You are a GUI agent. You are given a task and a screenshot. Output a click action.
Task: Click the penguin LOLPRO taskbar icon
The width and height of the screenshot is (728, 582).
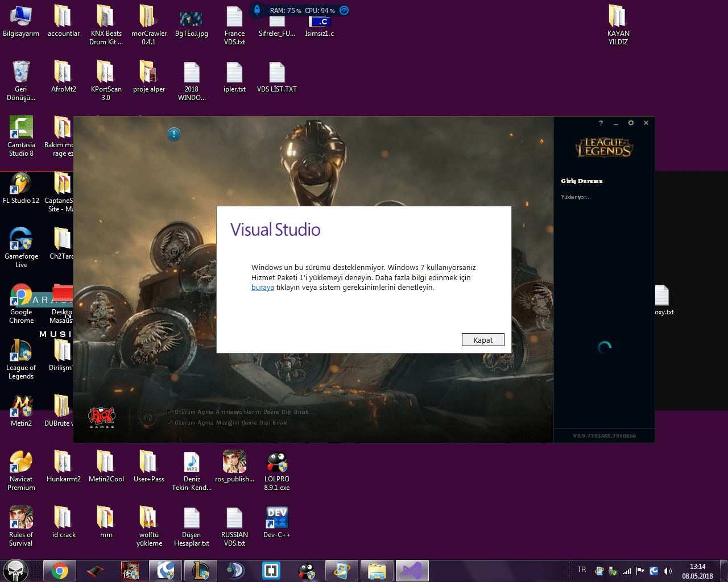307,571
